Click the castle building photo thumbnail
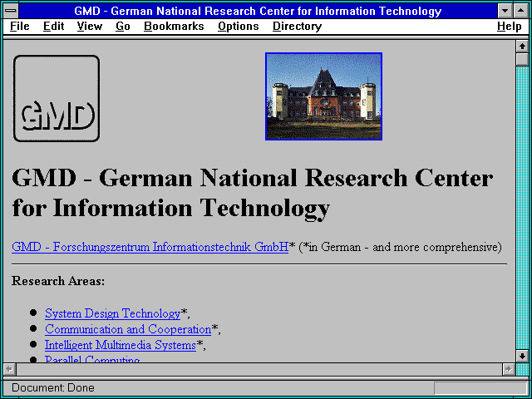Screen dimensions: 532x399 point(323,96)
